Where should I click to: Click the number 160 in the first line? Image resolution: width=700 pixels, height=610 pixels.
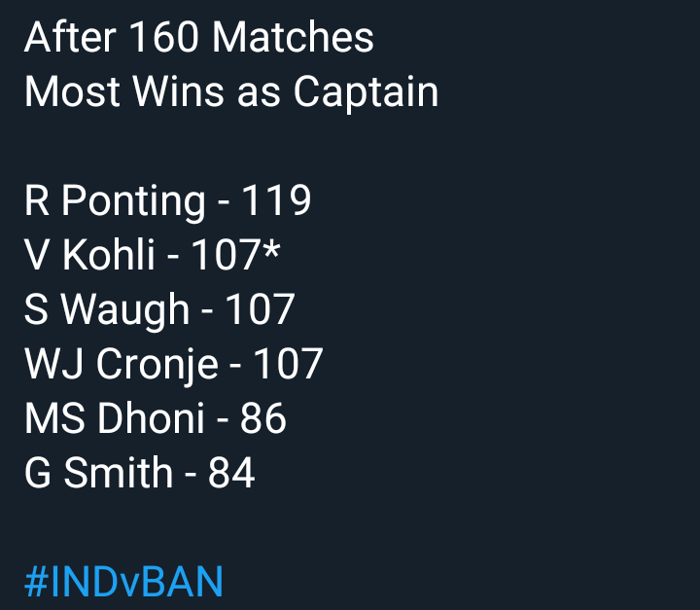click(164, 38)
